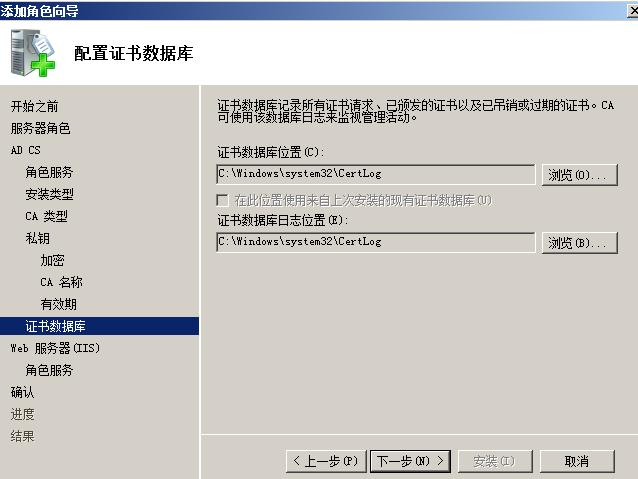638x479 pixels.
Task: Go to the next step (下一步)
Action: point(410,461)
